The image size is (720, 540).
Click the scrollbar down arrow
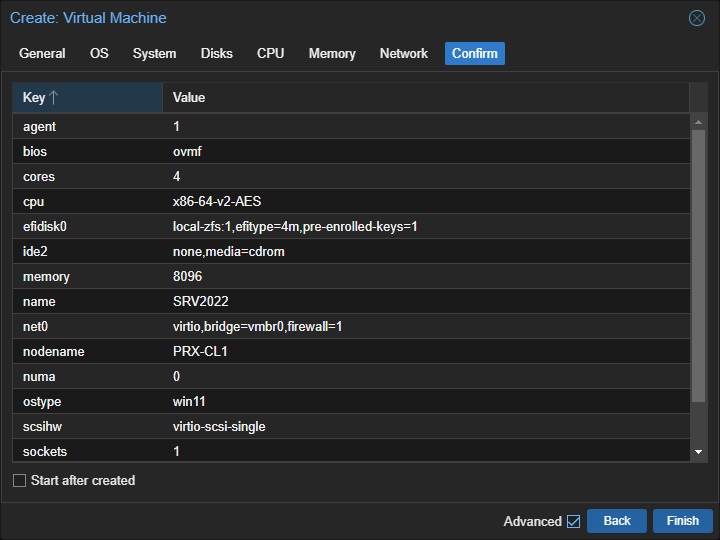coord(698,452)
